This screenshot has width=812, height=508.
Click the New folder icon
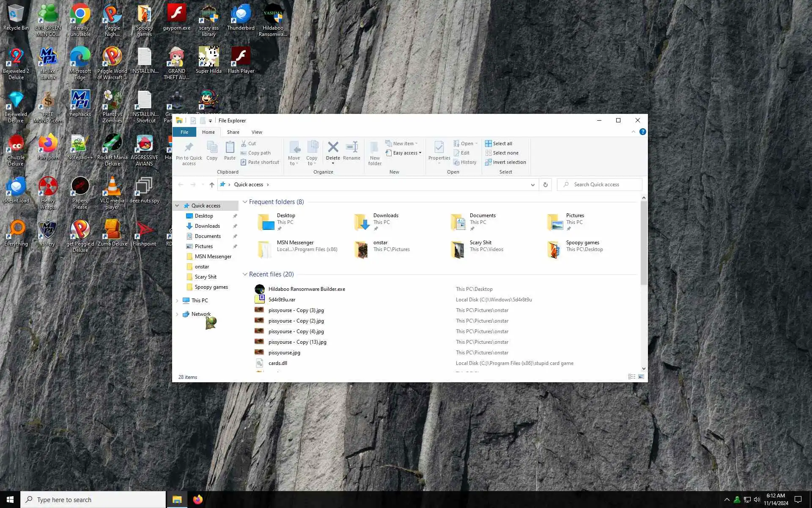pos(374,148)
